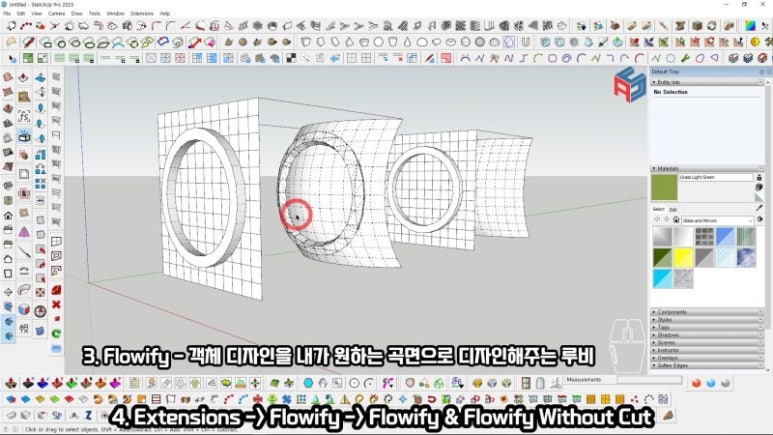The width and height of the screenshot is (773, 435).
Task: Click the orange cube icon beside Measurements
Action: point(696,383)
